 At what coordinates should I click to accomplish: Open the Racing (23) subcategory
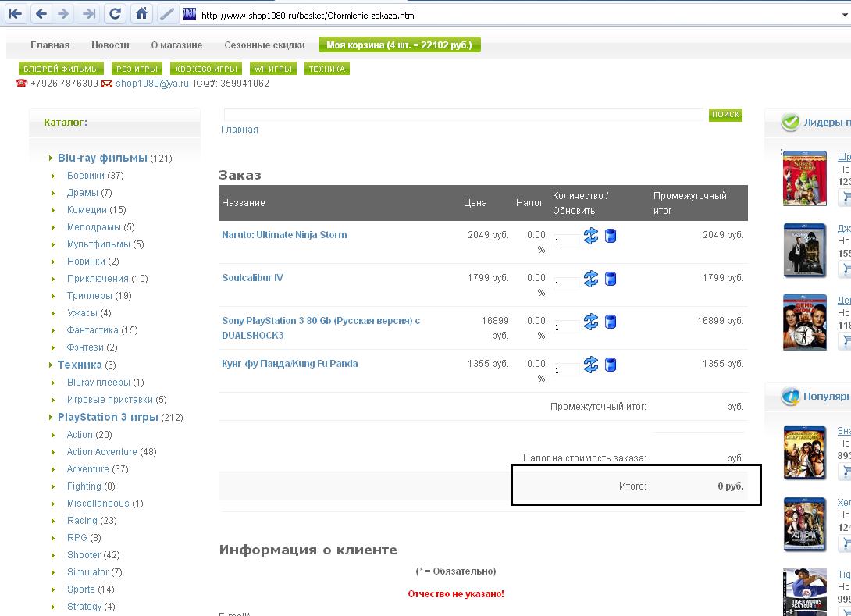pos(91,520)
